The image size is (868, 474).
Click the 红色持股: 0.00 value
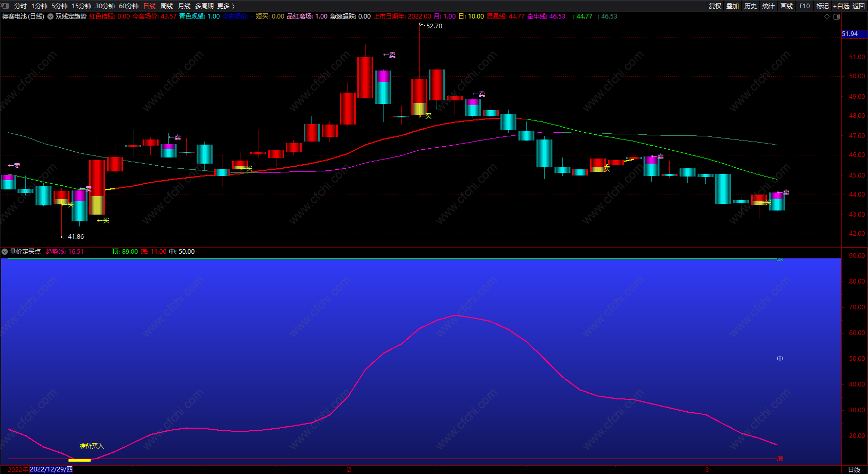pyautogui.click(x=110, y=16)
